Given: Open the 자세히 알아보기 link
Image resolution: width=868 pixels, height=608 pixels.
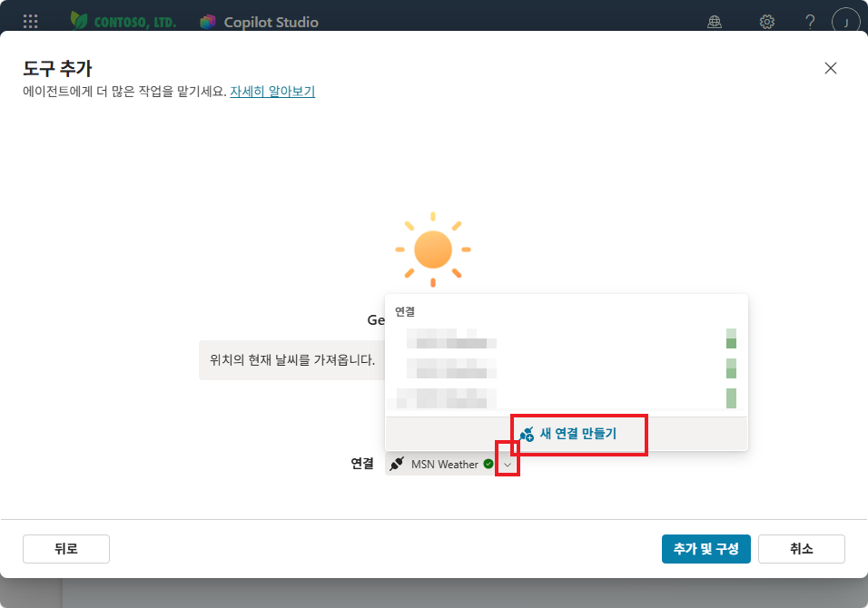Looking at the screenshot, I should (272, 92).
